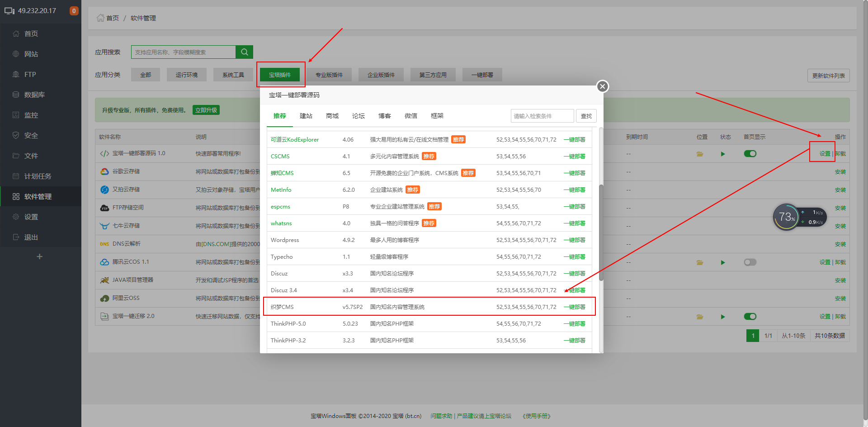The image size is (868, 427).
Task: Click the dialog's vertical scrollbar
Action: [x=601, y=233]
